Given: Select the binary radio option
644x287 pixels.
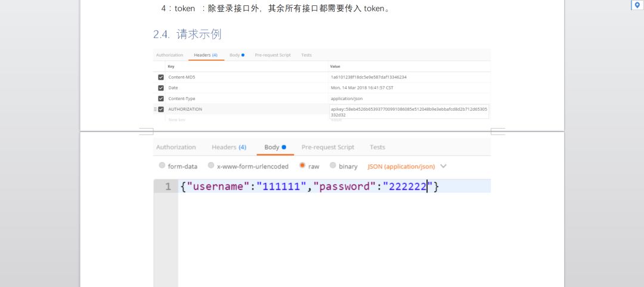Looking at the screenshot, I should pos(333,166).
